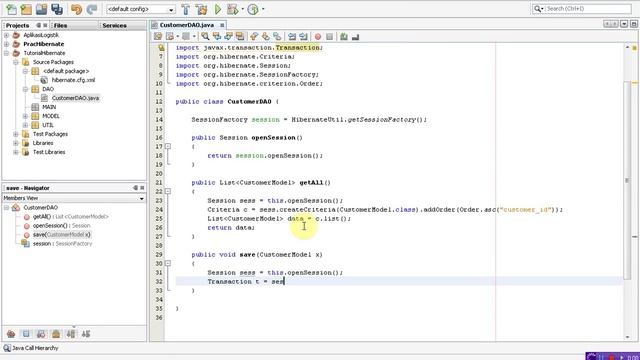Click the editor vertical scrollbar thumb
This screenshot has height=360, width=640.
[x=627, y=181]
